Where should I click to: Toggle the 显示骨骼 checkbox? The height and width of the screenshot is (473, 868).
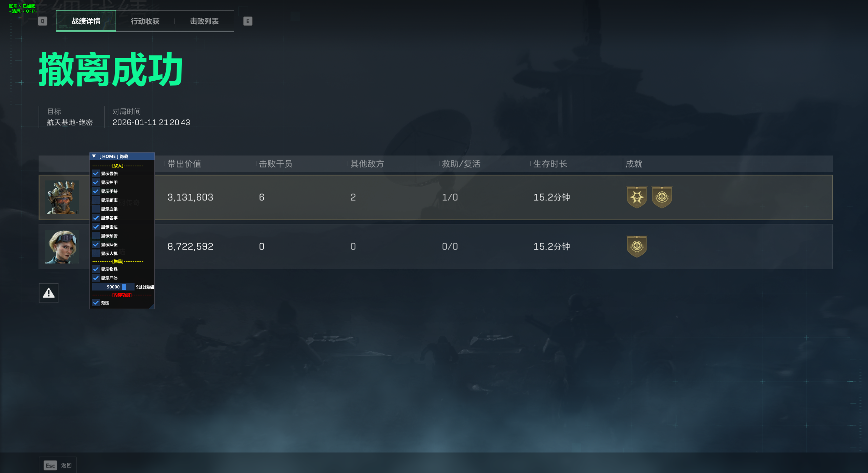point(96,174)
